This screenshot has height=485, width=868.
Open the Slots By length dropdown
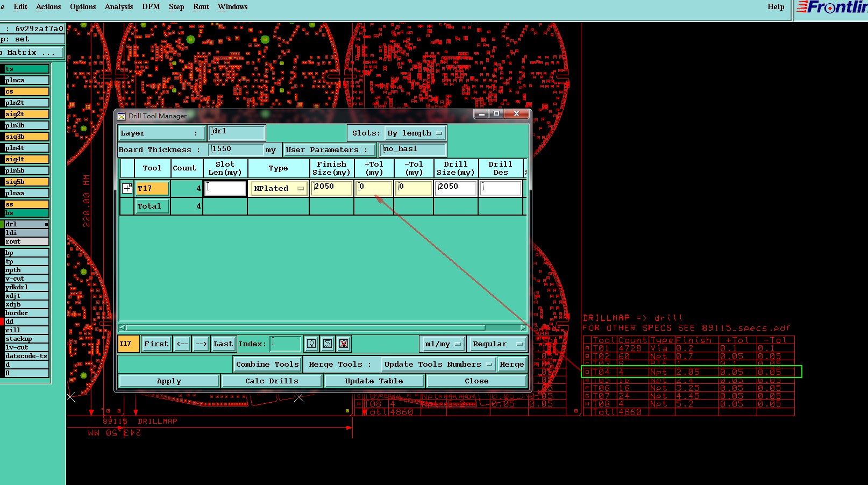coord(415,133)
